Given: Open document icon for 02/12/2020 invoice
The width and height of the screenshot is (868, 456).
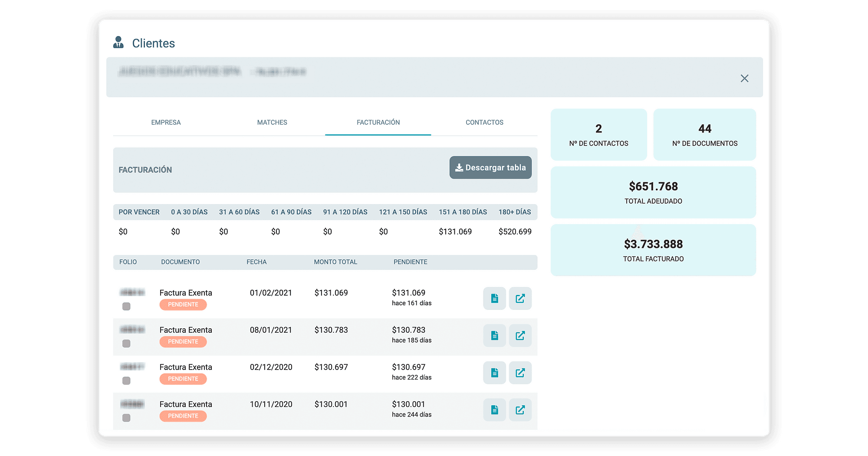Looking at the screenshot, I should (x=494, y=373).
